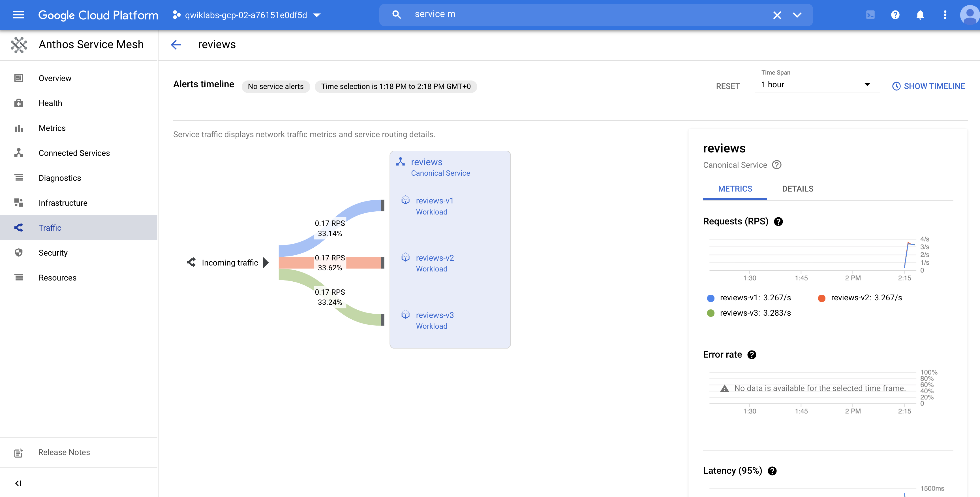Click the RESET button

[728, 86]
